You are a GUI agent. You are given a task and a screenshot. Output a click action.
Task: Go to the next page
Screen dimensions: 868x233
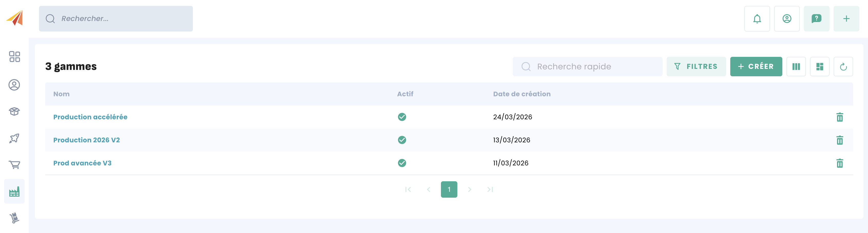(469, 190)
